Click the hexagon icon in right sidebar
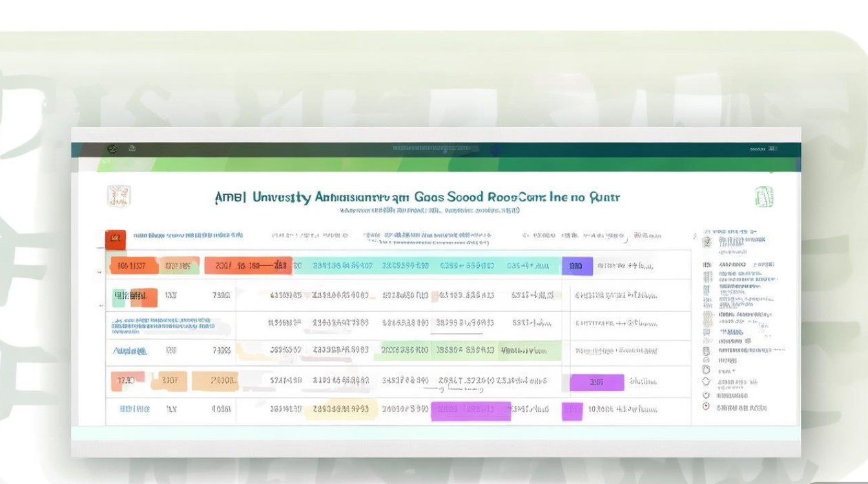The height and width of the screenshot is (484, 868). (x=705, y=381)
